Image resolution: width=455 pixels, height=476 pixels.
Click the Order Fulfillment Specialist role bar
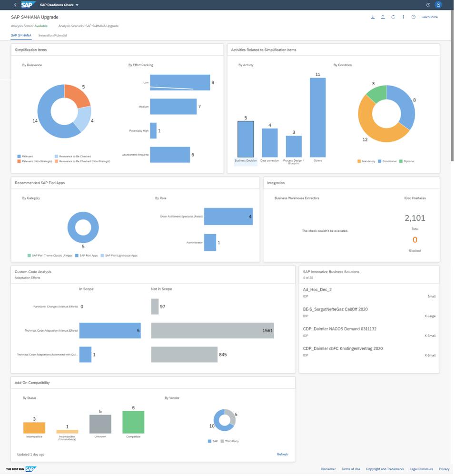[x=228, y=217]
